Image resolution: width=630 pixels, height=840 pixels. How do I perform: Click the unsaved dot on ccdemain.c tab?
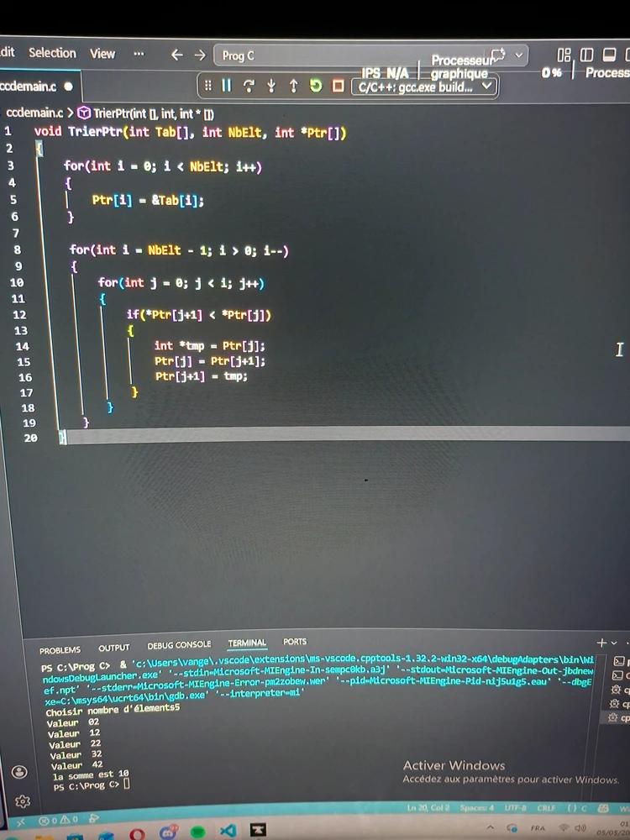coord(68,87)
